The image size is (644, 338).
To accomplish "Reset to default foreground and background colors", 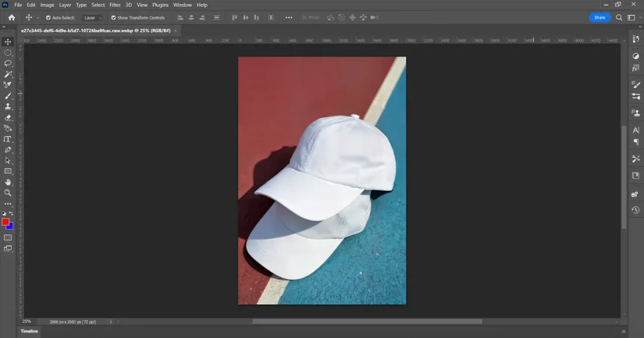I will tap(4, 214).
